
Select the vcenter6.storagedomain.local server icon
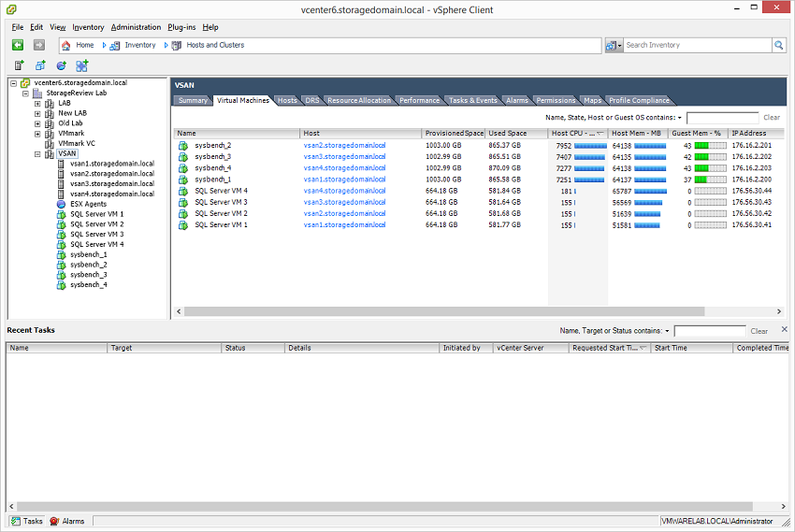[x=25, y=83]
